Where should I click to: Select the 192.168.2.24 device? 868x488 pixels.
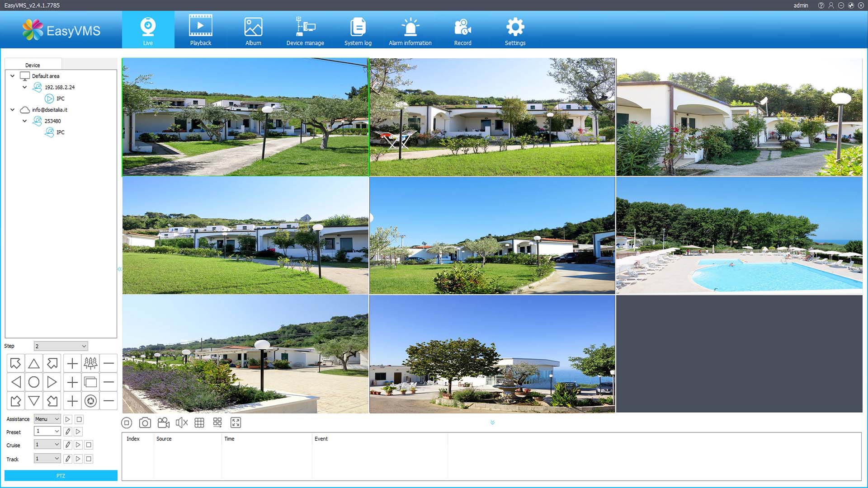[59, 87]
